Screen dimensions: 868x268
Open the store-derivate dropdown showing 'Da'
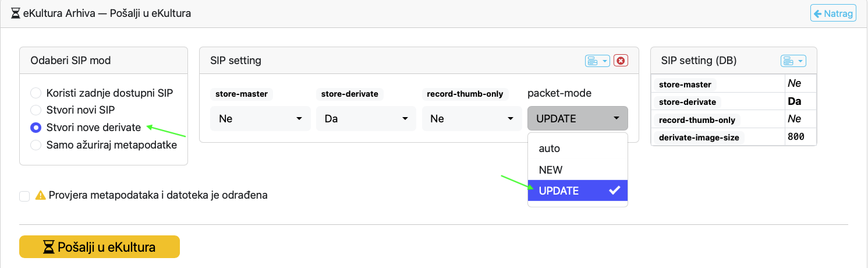click(x=366, y=118)
